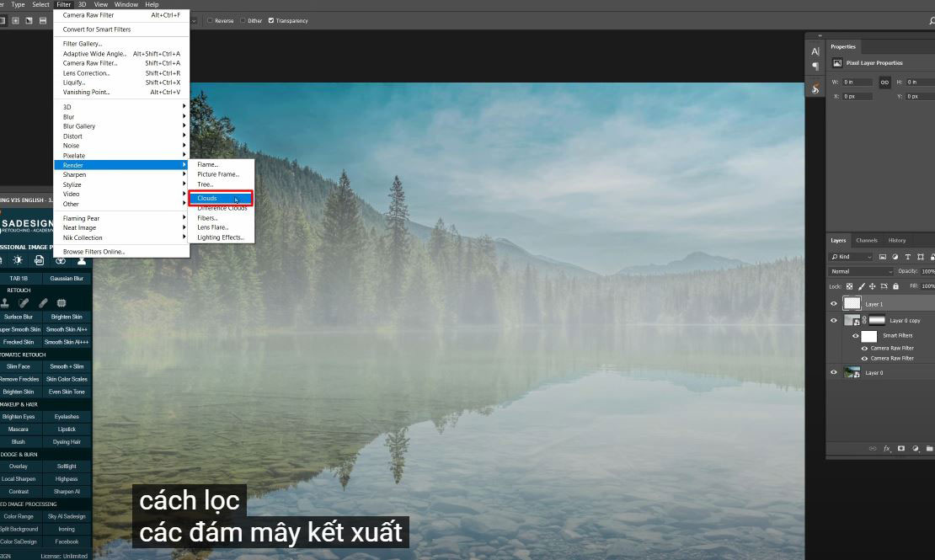
Task: Open Filter Gallery menu item
Action: [x=121, y=44]
